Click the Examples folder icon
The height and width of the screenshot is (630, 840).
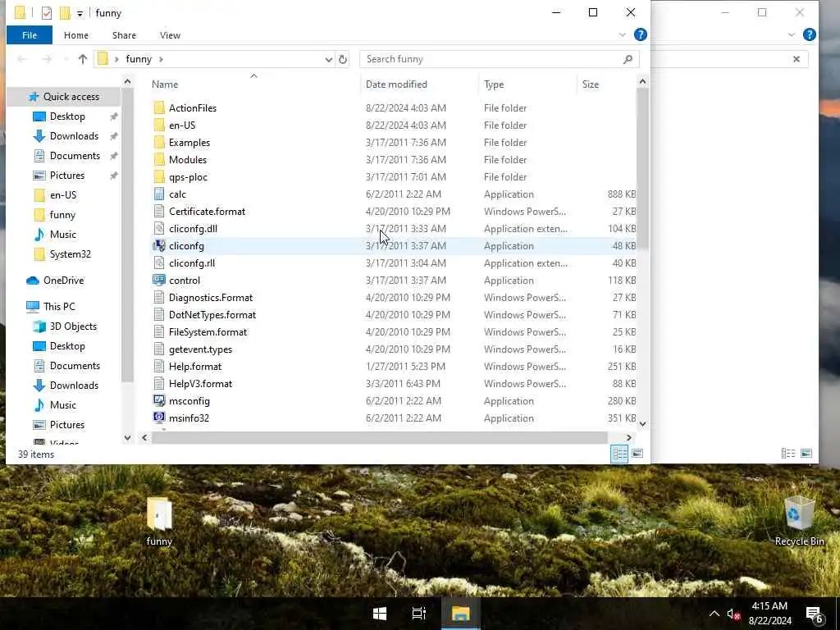159,143
